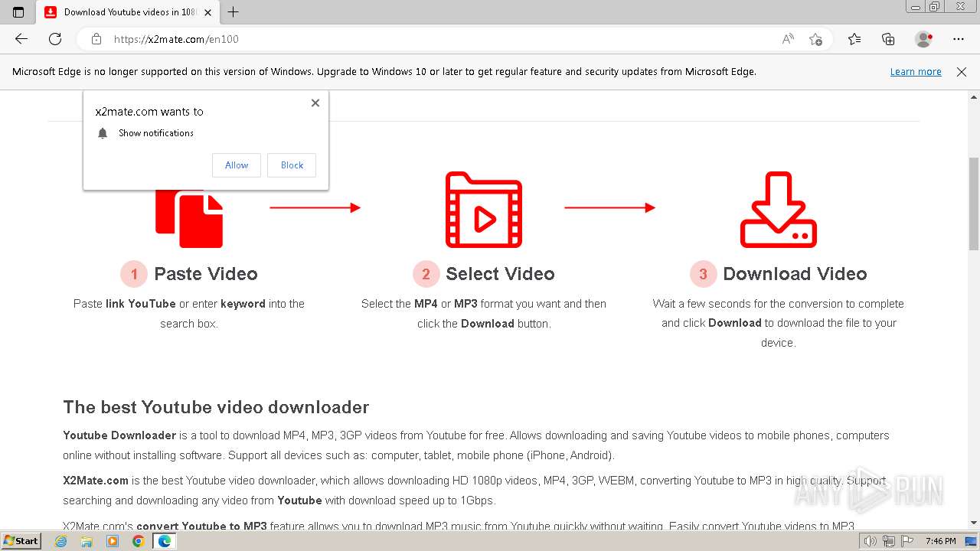Click the Show notifications label

(x=156, y=133)
